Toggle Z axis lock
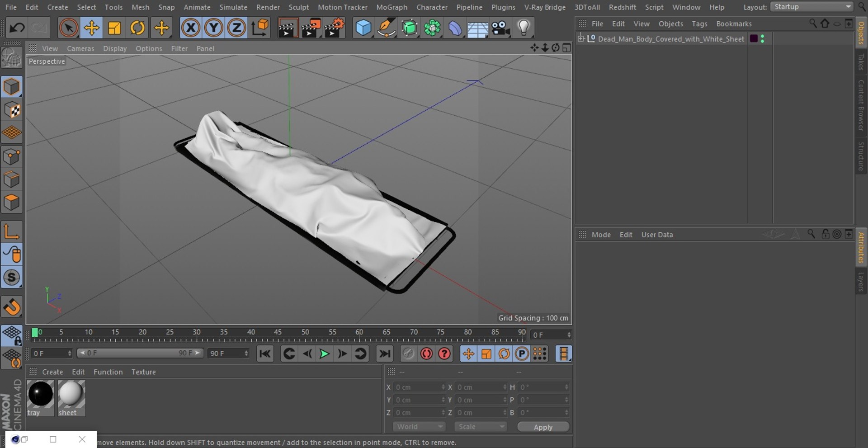The image size is (868, 448). coord(236,28)
